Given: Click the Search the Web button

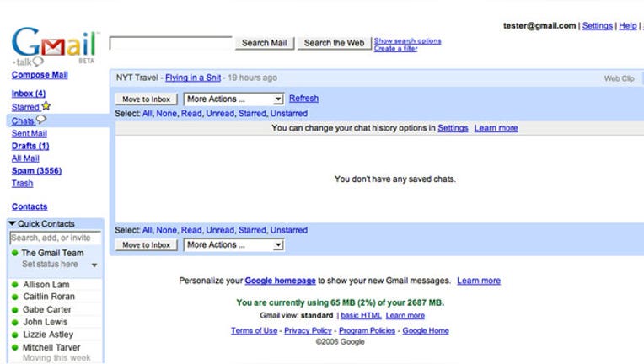Looking at the screenshot, I should 334,43.
